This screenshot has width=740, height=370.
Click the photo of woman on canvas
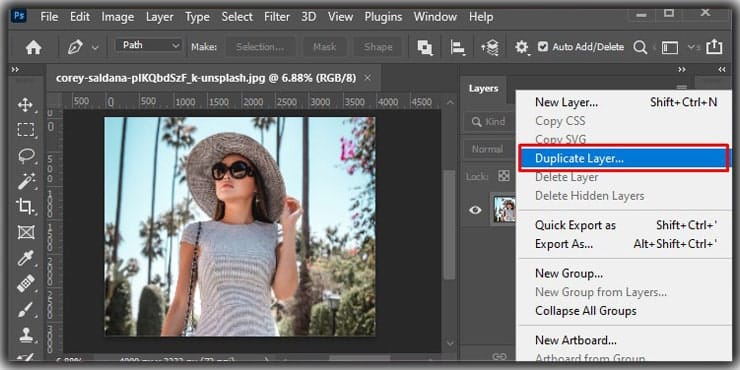click(240, 227)
